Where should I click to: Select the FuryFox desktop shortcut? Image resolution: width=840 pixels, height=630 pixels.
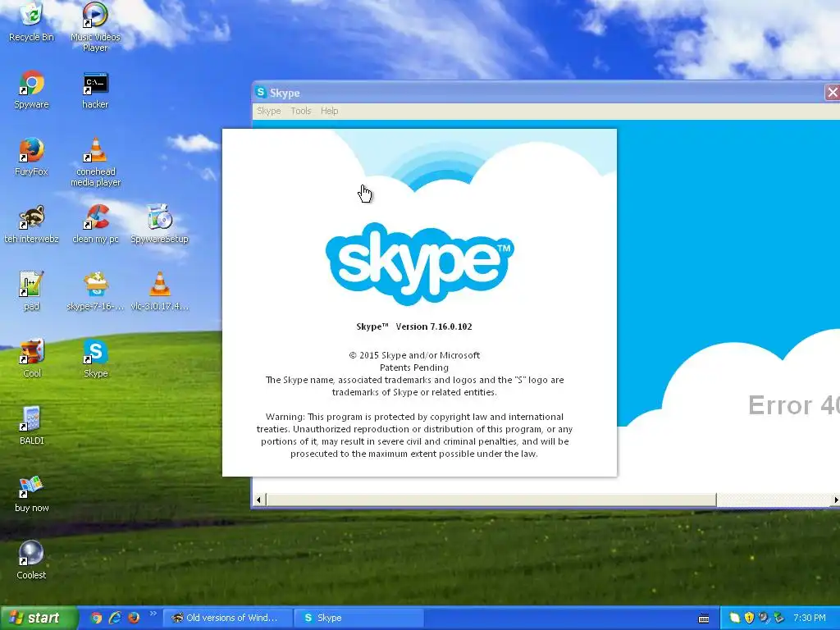(x=31, y=157)
